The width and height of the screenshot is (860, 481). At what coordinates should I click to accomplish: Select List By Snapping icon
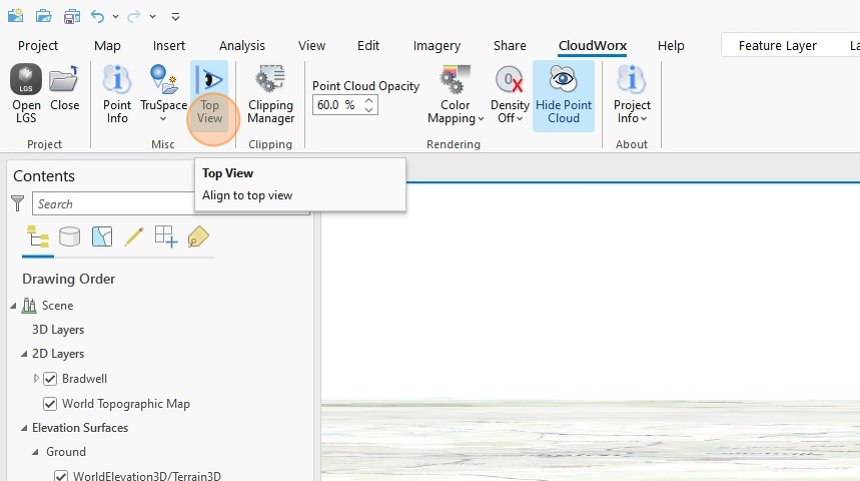[x=166, y=237]
